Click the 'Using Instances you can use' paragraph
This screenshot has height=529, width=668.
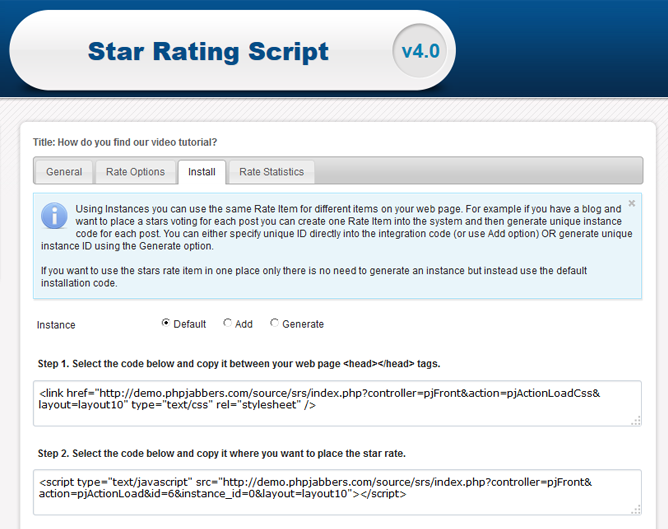click(337, 227)
